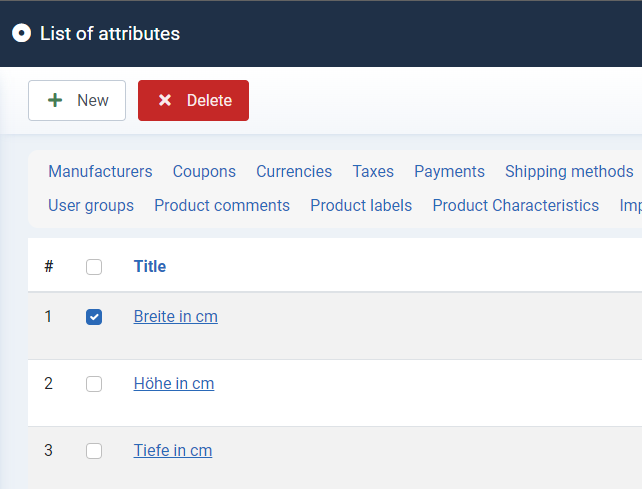
Task: Open the Manufacturers menu link
Action: click(x=100, y=171)
